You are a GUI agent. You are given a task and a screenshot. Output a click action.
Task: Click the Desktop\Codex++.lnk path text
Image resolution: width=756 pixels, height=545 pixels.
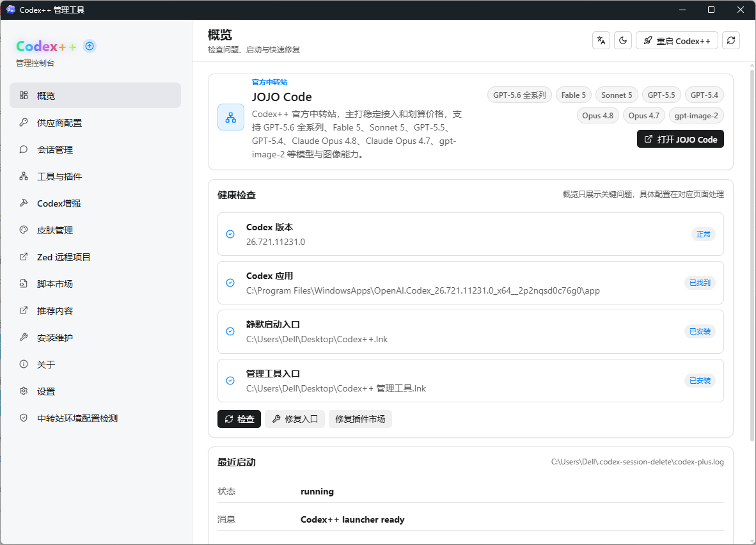317,339
